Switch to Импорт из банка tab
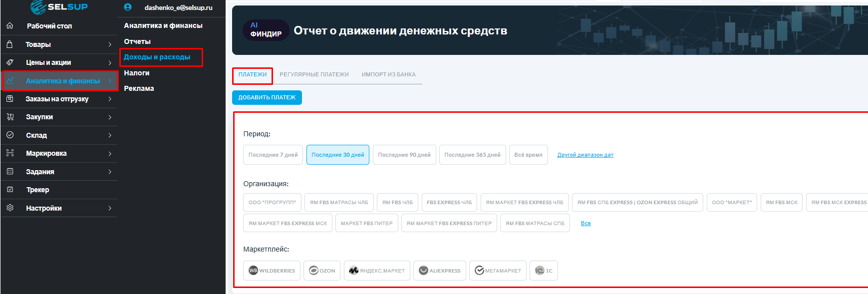The width and height of the screenshot is (868, 294). 389,74
